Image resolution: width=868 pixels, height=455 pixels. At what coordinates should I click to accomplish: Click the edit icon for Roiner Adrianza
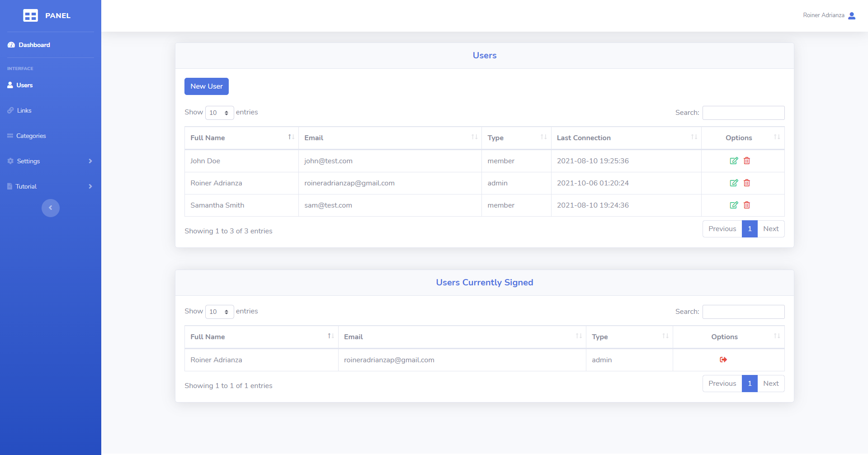[734, 183]
